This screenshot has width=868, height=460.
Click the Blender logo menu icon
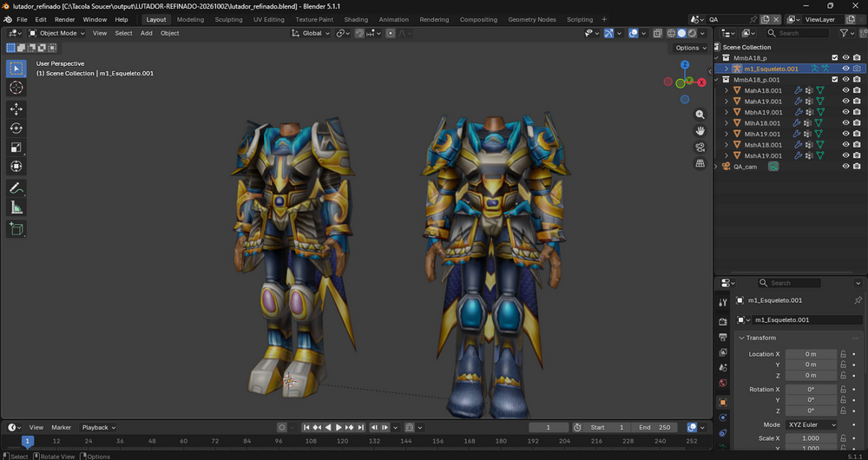pyautogui.click(x=8, y=19)
